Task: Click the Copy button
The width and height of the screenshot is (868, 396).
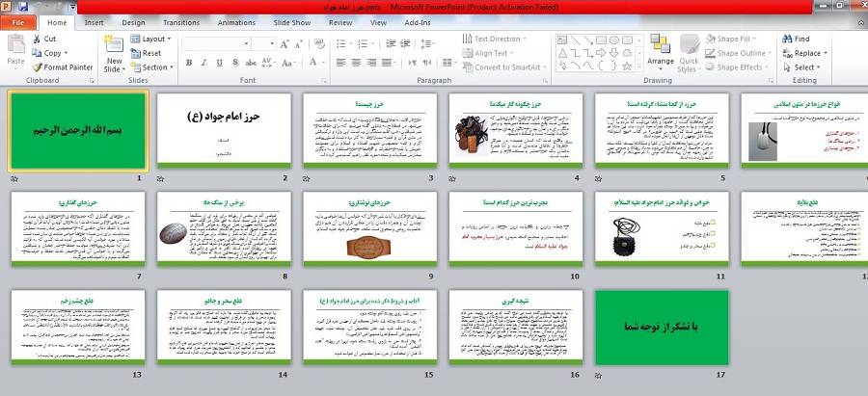Action: 49,53
